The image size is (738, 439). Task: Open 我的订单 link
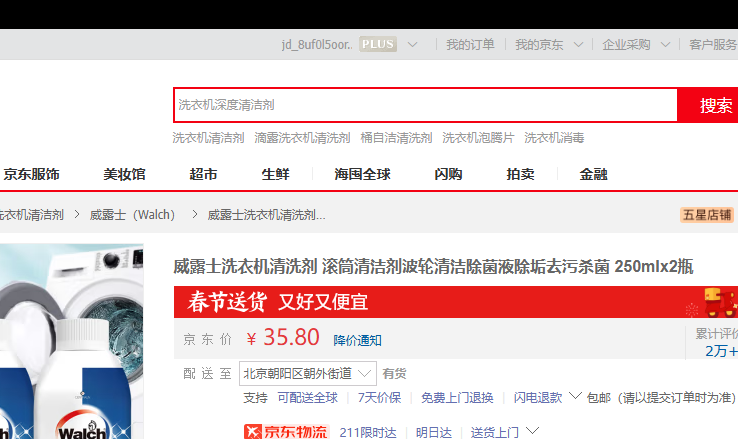coord(470,45)
